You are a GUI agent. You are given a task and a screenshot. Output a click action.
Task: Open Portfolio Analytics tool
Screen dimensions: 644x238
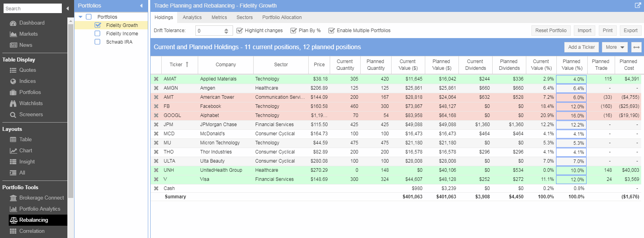(35, 209)
